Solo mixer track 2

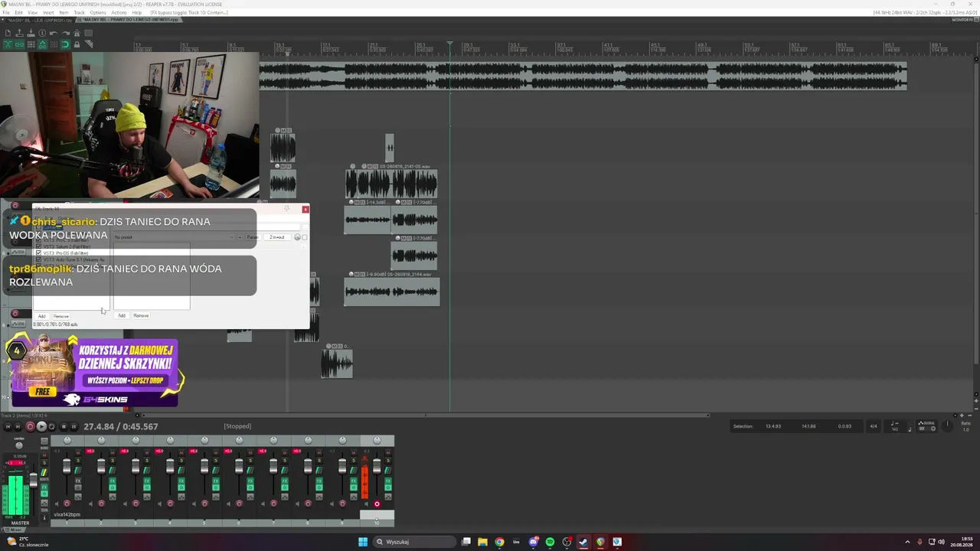click(113, 460)
